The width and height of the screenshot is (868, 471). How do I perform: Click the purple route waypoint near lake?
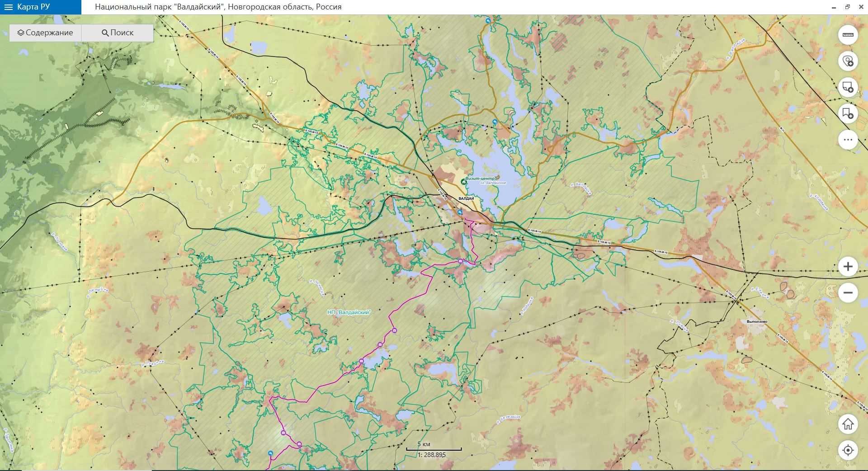[361, 361]
